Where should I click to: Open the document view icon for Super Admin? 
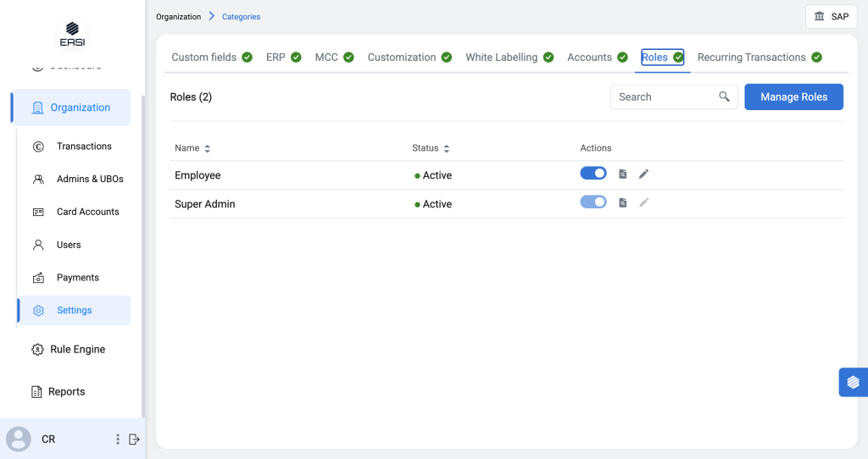coord(623,203)
